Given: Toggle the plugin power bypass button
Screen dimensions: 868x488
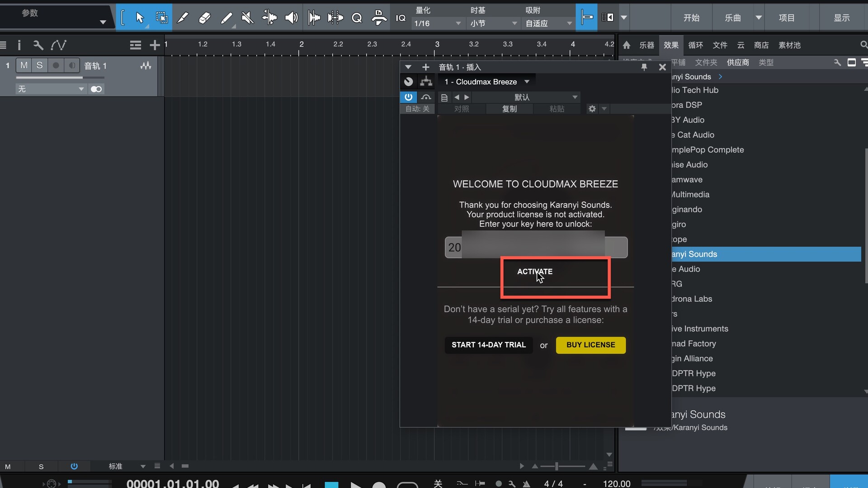Looking at the screenshot, I should [x=408, y=97].
